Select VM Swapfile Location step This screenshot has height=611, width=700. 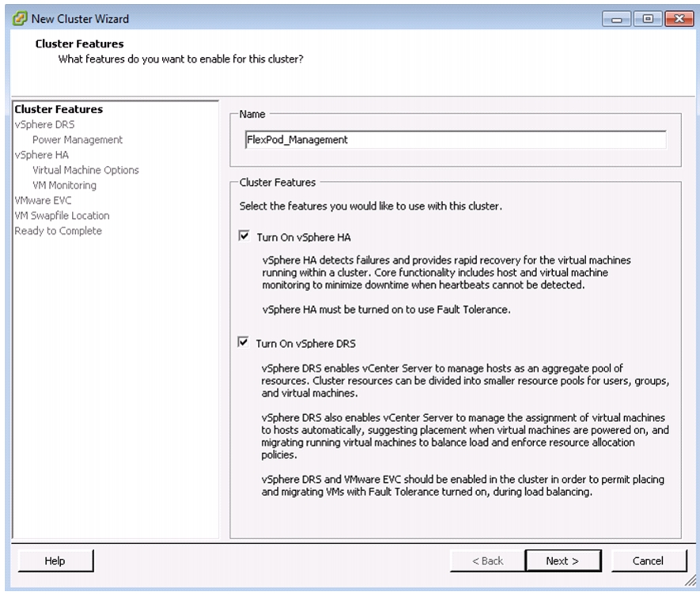point(62,216)
